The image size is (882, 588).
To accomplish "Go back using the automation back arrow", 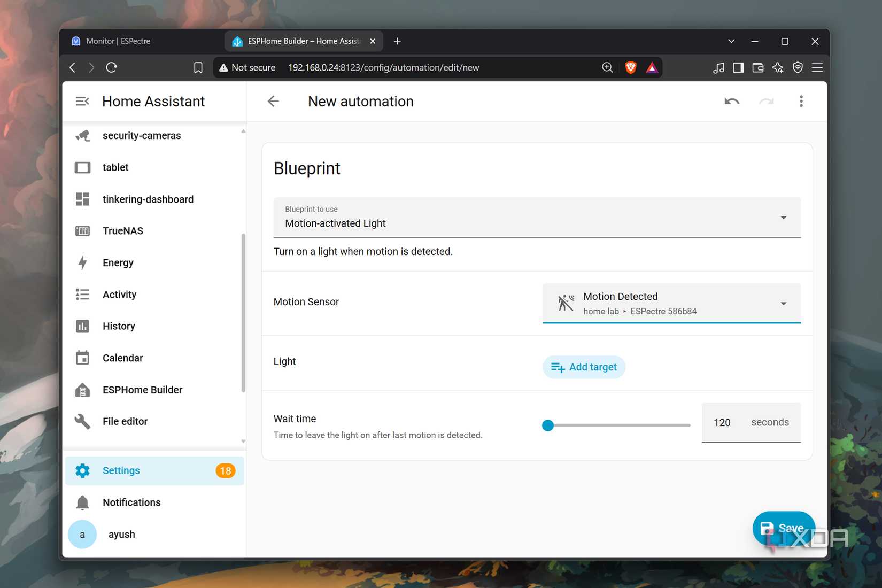I will tap(273, 101).
